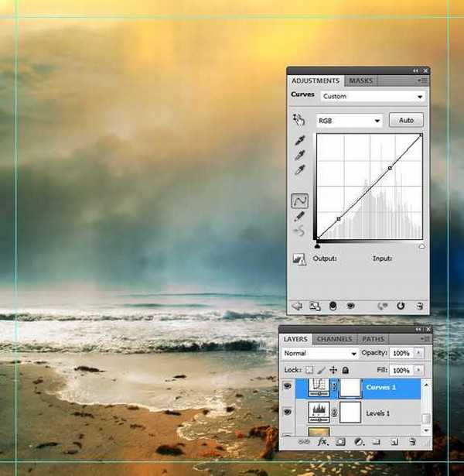Select the edit points curve tool
The height and width of the screenshot is (476, 464).
(299, 200)
